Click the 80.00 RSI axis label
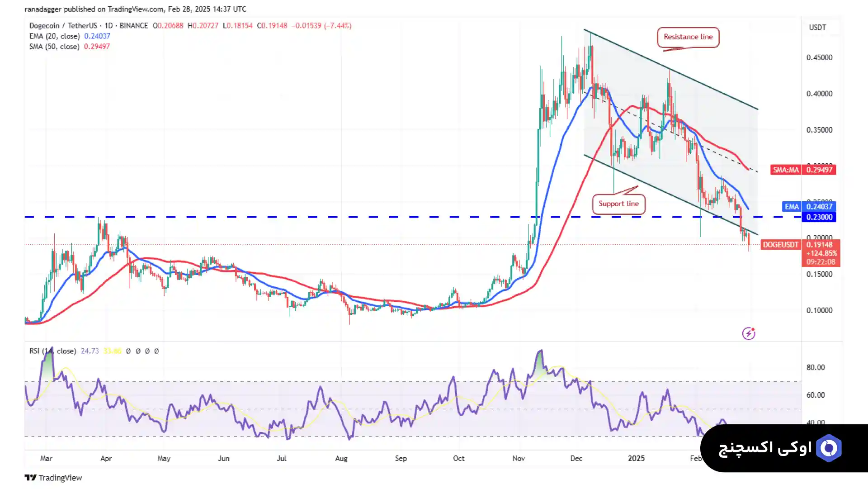 coord(816,367)
